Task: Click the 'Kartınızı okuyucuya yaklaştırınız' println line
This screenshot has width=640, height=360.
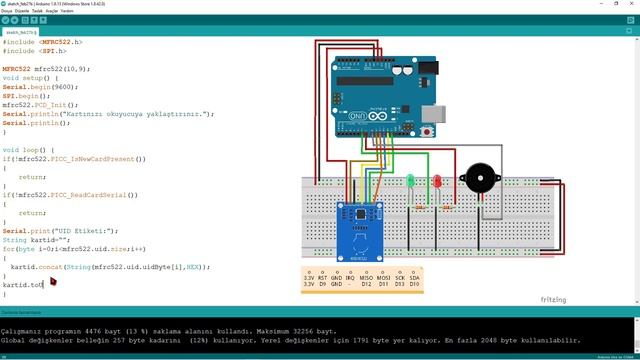Action: (x=108, y=114)
